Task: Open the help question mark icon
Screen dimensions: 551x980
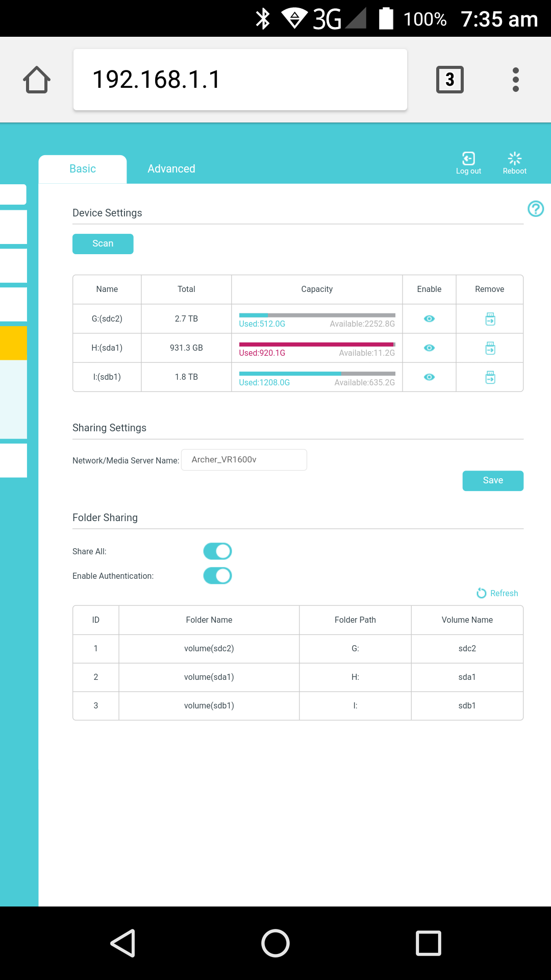Action: point(535,209)
